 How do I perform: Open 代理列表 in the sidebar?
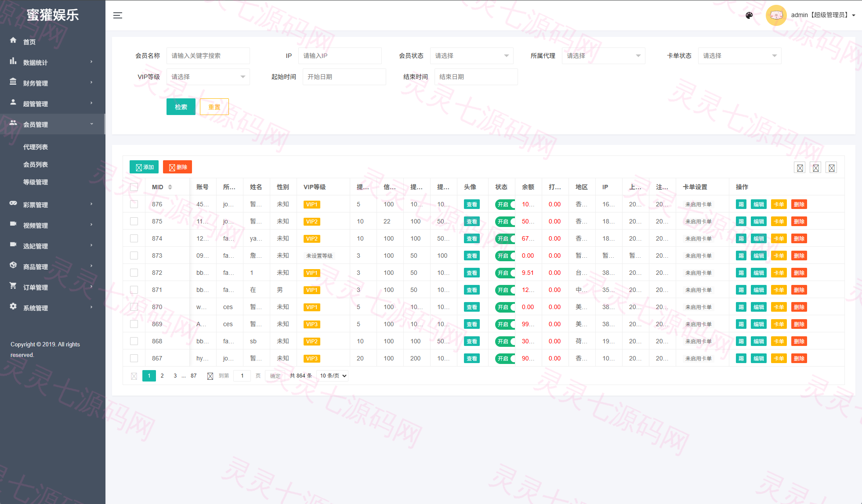coord(36,147)
